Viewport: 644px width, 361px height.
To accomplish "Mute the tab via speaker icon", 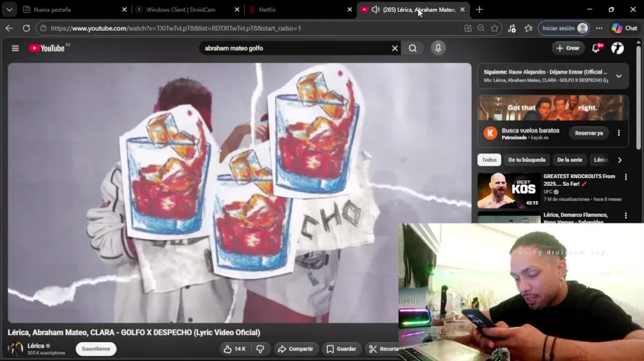I will point(375,10).
